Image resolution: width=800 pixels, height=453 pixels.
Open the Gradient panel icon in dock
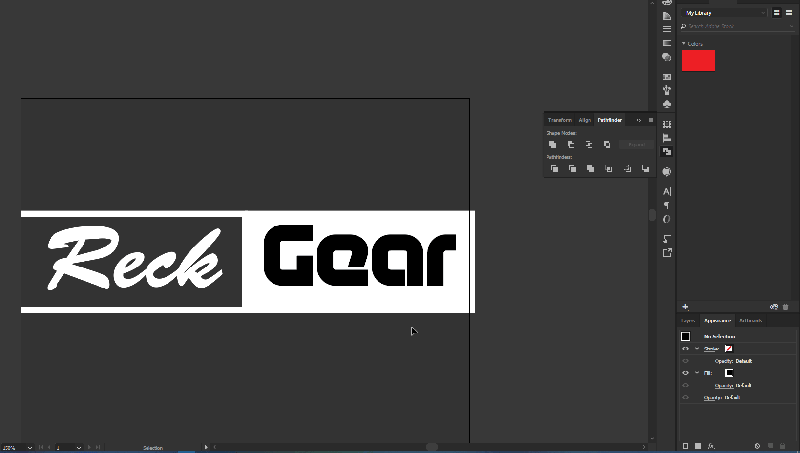coord(667,43)
